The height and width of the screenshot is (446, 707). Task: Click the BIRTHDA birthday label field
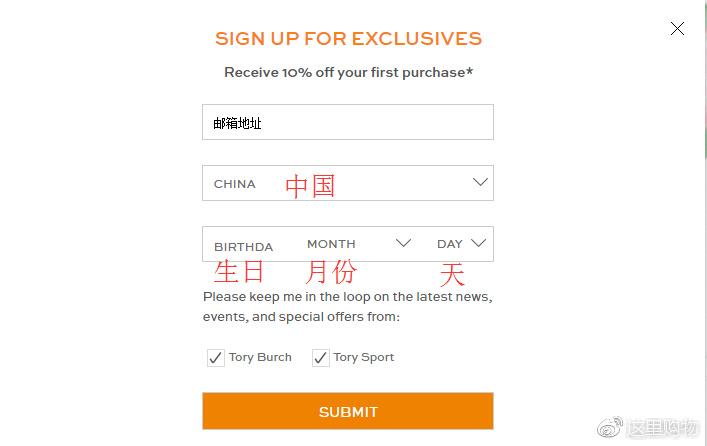click(x=243, y=247)
